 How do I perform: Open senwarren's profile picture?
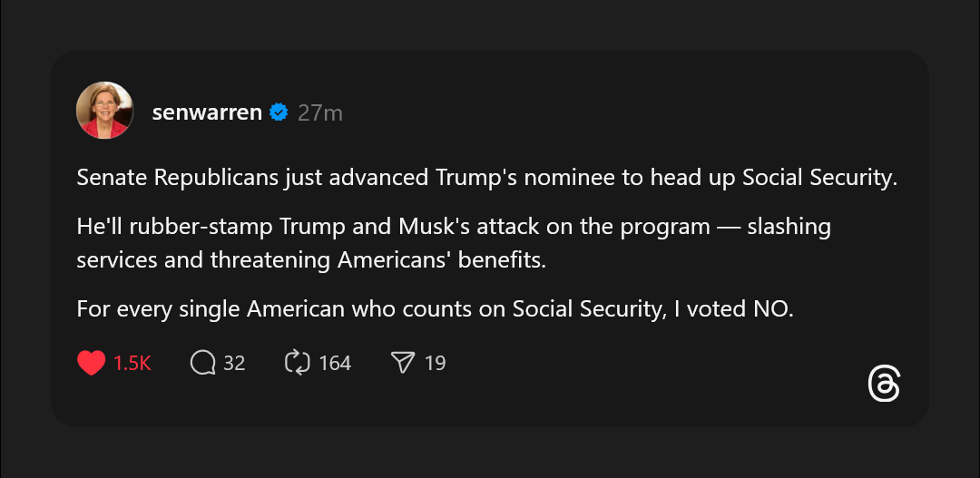(x=105, y=111)
